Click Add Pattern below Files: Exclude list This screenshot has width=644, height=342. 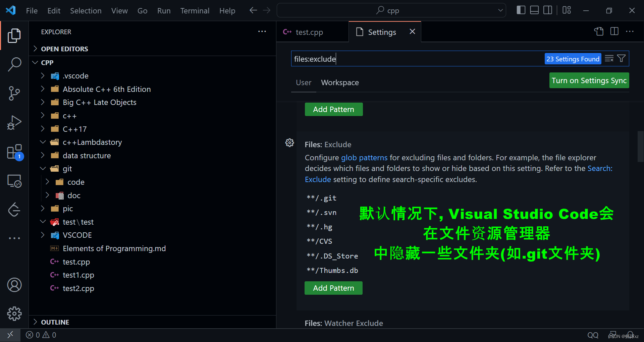[x=333, y=288]
